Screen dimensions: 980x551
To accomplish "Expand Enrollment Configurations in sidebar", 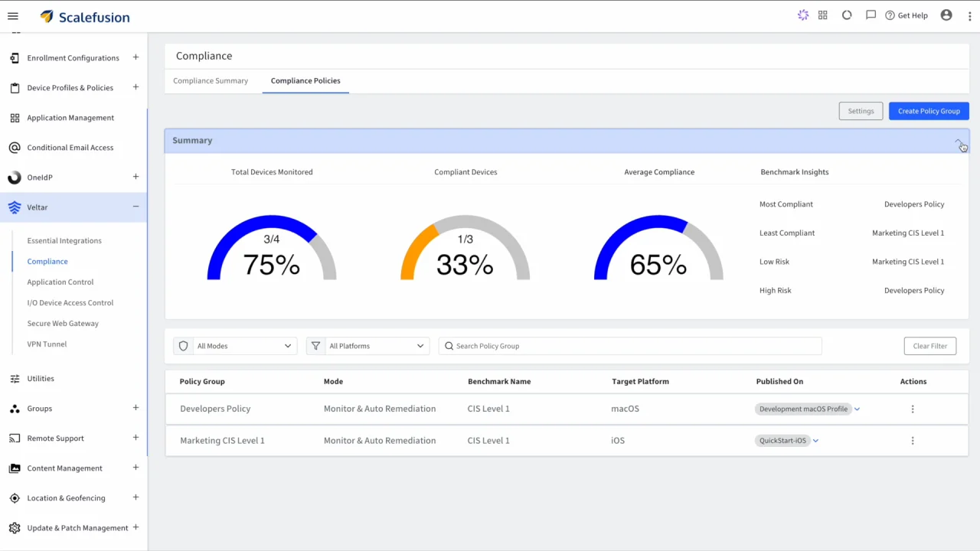I will click(x=136, y=57).
